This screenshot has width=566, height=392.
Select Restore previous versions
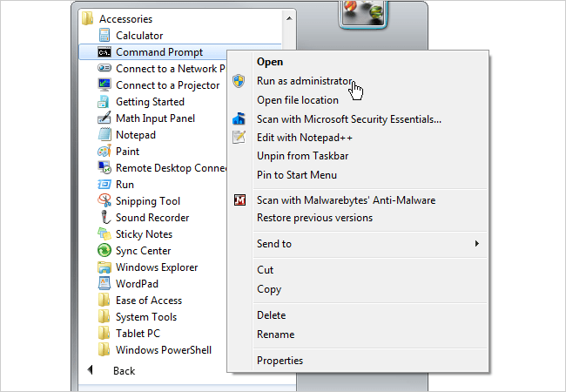pyautogui.click(x=314, y=218)
